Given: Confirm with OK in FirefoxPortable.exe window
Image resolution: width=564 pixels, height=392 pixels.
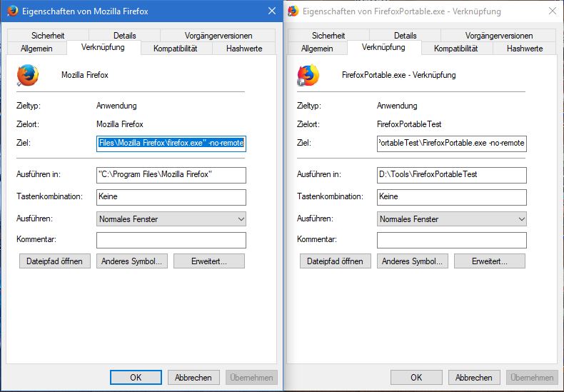Looking at the screenshot, I should 416,377.
